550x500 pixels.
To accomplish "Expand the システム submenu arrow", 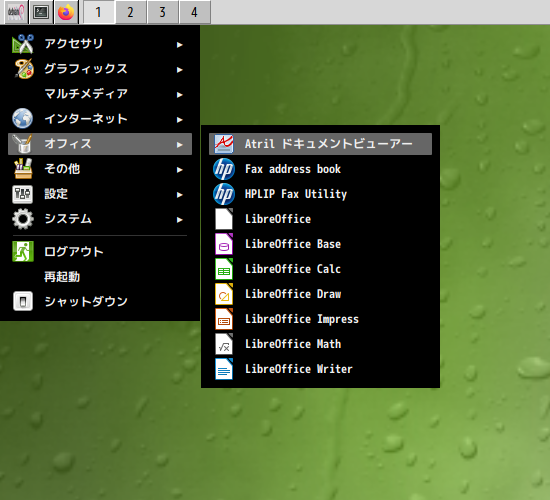I will pos(180,219).
